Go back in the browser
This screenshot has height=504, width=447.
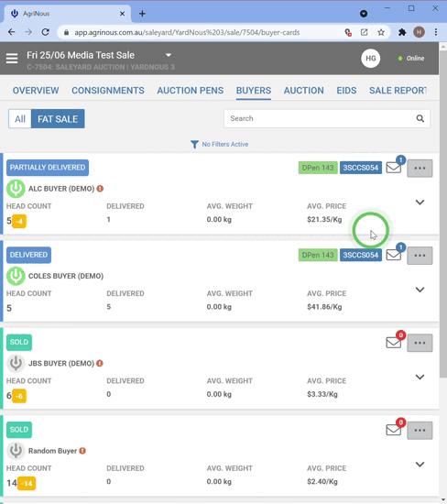(12, 32)
